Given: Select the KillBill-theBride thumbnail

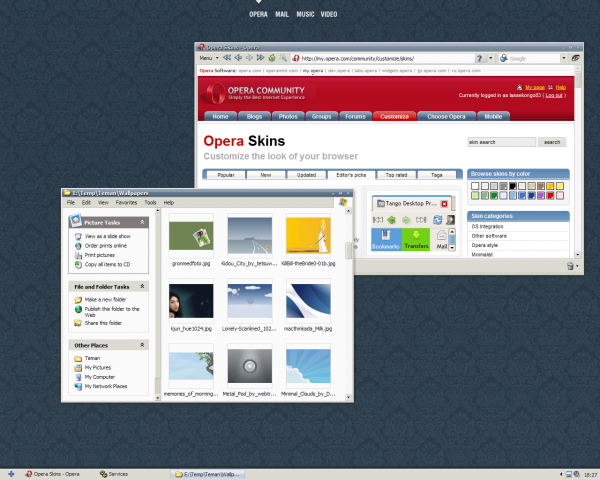Looking at the screenshot, I should tap(308, 236).
